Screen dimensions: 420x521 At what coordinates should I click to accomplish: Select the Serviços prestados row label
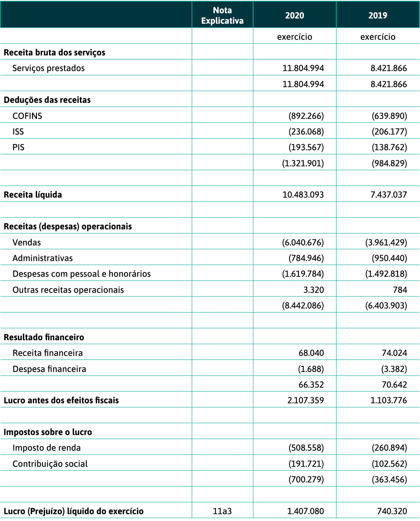tap(49, 68)
